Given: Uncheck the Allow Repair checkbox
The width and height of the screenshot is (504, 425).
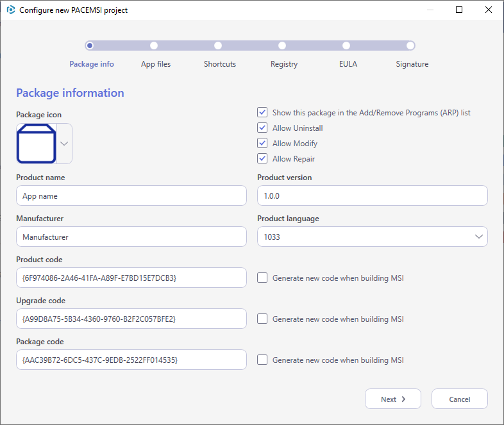Looking at the screenshot, I should [x=262, y=159].
